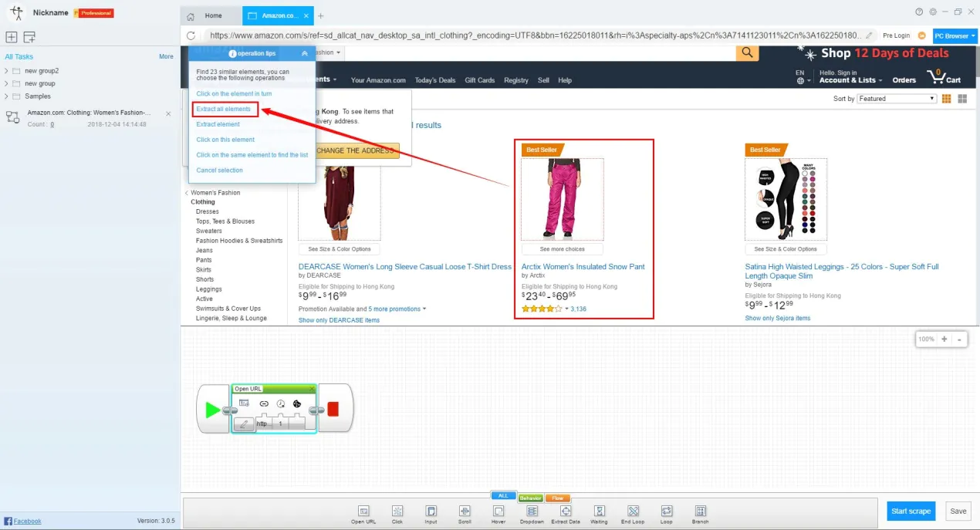Click the page reload icon before URL

click(x=191, y=35)
